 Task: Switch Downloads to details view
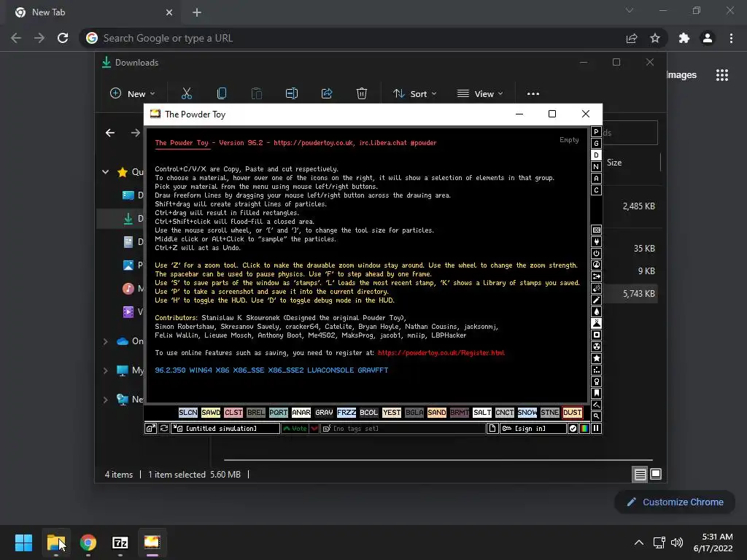640,474
